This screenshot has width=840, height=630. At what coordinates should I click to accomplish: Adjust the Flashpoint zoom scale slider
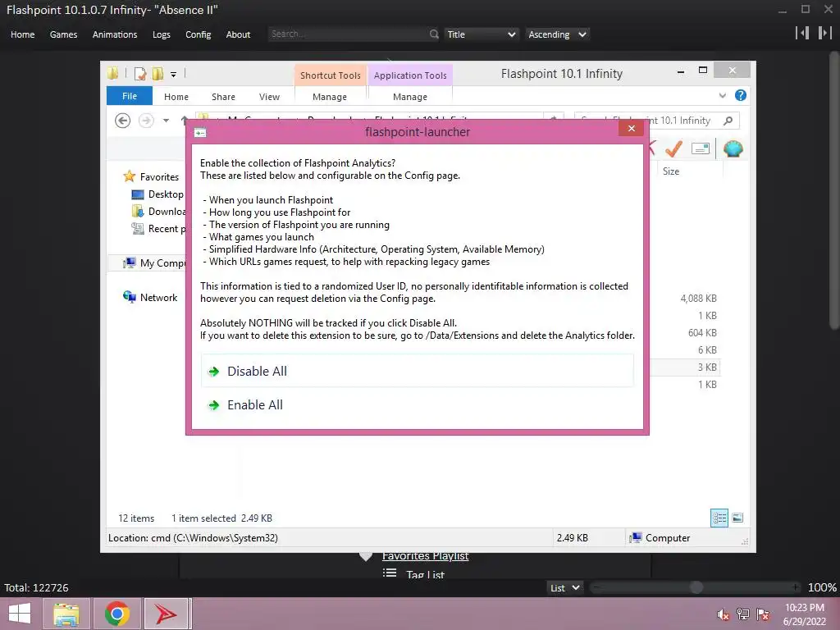click(x=696, y=587)
